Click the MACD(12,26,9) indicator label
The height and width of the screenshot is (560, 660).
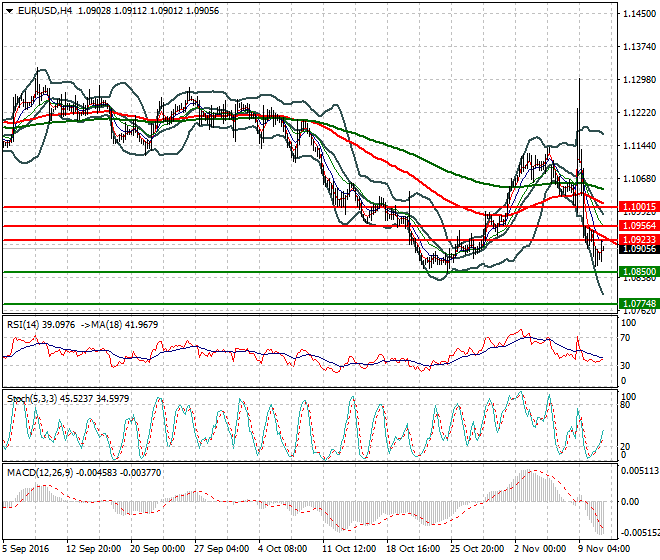coord(40,472)
